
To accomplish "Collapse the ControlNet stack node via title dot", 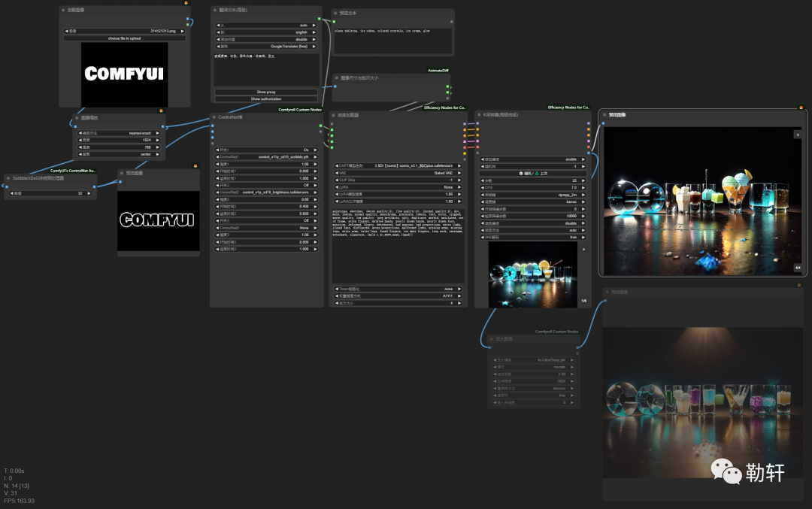I will (x=214, y=117).
